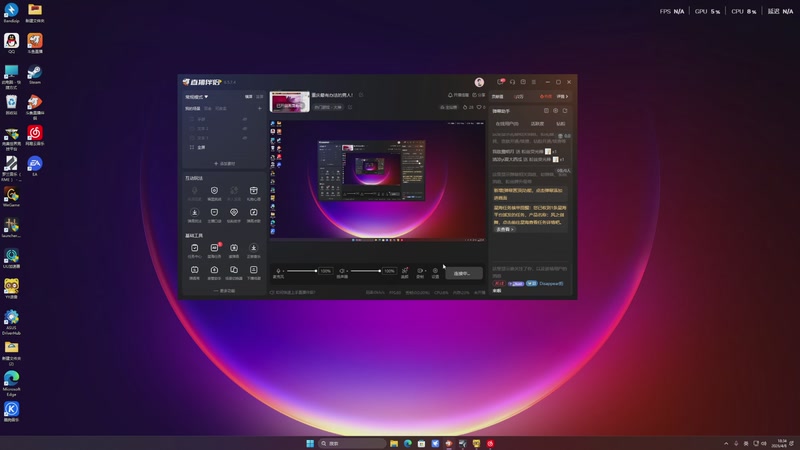The width and height of the screenshot is (800, 450).
Task: Click the speaker icon above 扬声器
Action: pyautogui.click(x=341, y=271)
